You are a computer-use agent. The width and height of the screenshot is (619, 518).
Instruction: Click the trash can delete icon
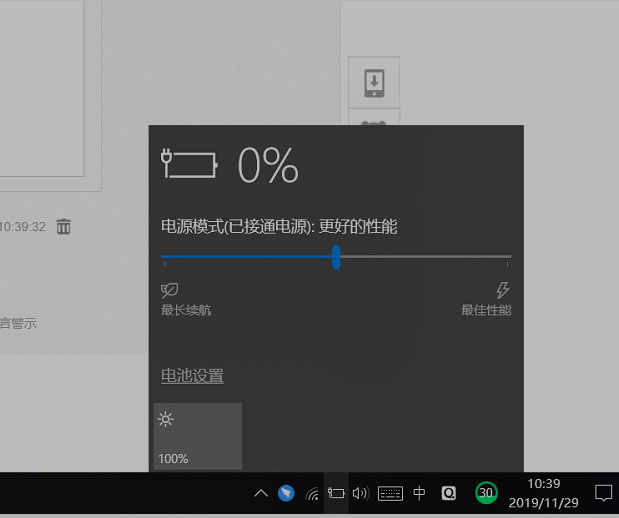coord(64,227)
